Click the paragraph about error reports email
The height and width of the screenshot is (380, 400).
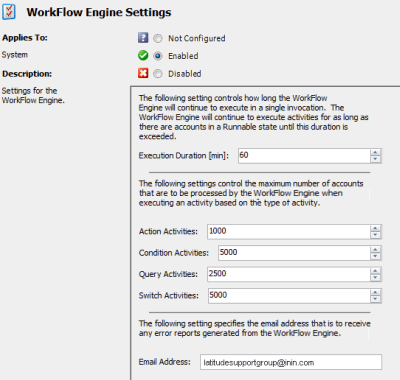tap(255, 328)
